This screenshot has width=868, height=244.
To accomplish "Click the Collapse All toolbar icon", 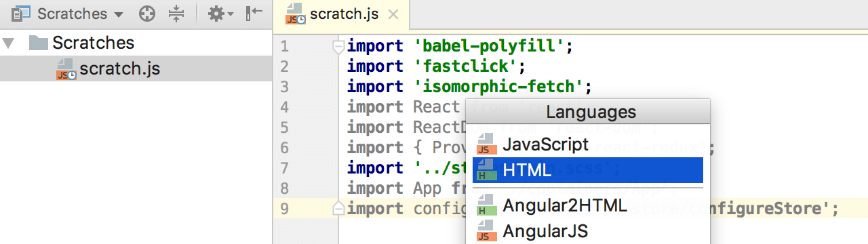I will (176, 14).
